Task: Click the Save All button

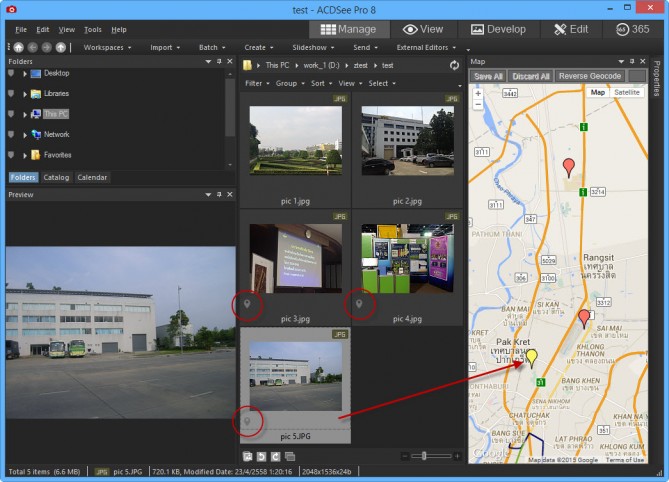Action: point(488,76)
